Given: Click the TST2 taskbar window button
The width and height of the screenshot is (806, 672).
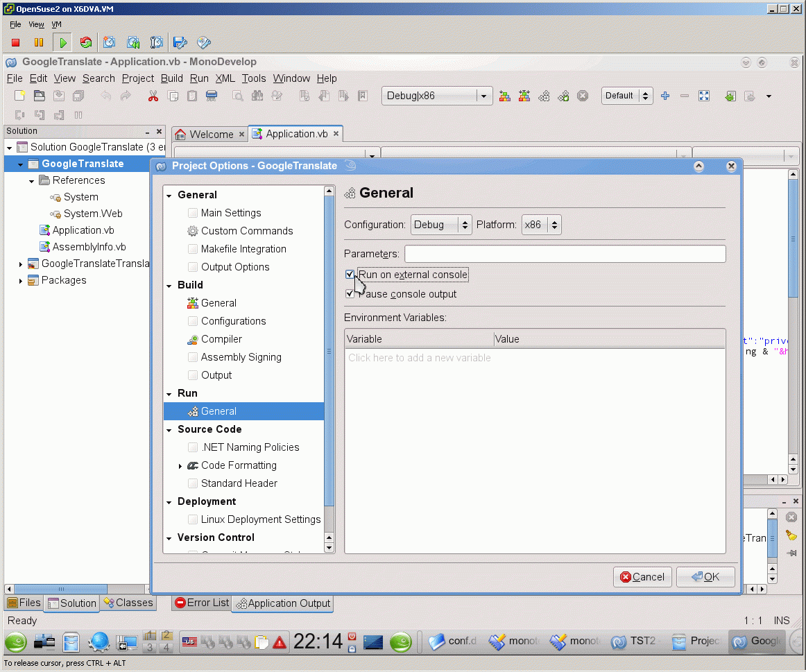Looking at the screenshot, I should tap(634, 641).
